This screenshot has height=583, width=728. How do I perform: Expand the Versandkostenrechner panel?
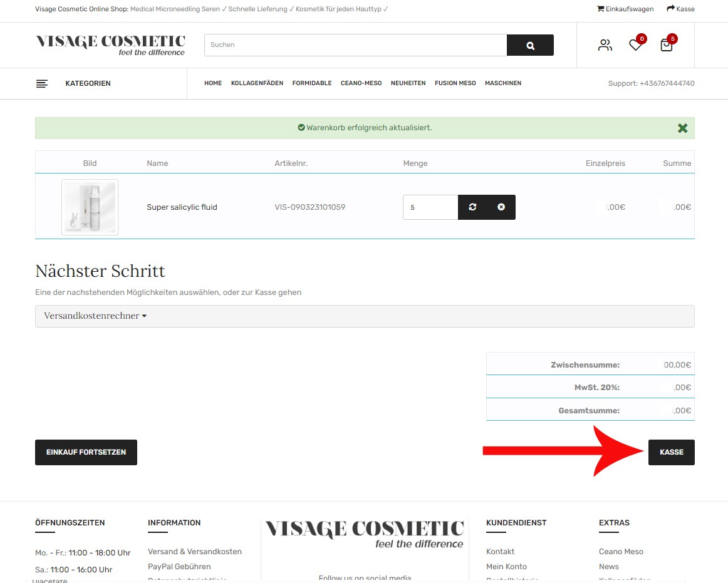[x=95, y=316]
